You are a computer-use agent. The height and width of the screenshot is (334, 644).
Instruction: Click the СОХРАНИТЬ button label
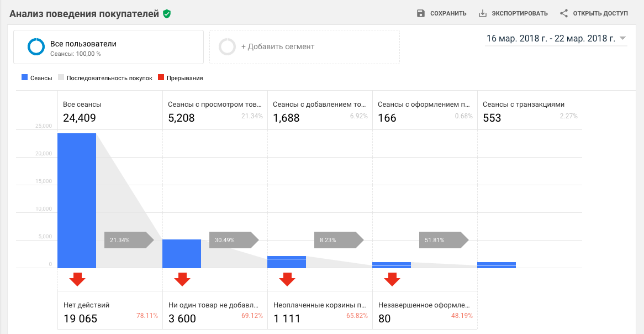click(448, 13)
